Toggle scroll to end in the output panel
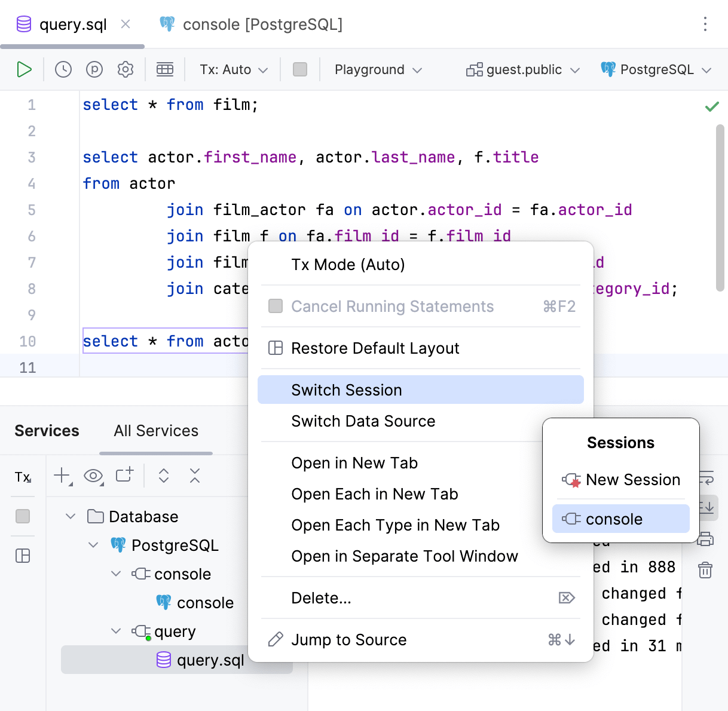The height and width of the screenshot is (711, 728). 706,508
